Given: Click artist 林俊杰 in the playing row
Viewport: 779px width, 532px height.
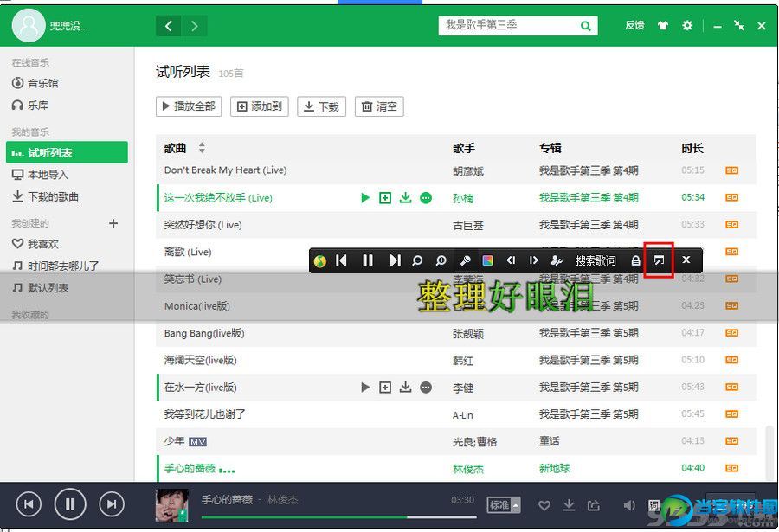Looking at the screenshot, I should 468,468.
